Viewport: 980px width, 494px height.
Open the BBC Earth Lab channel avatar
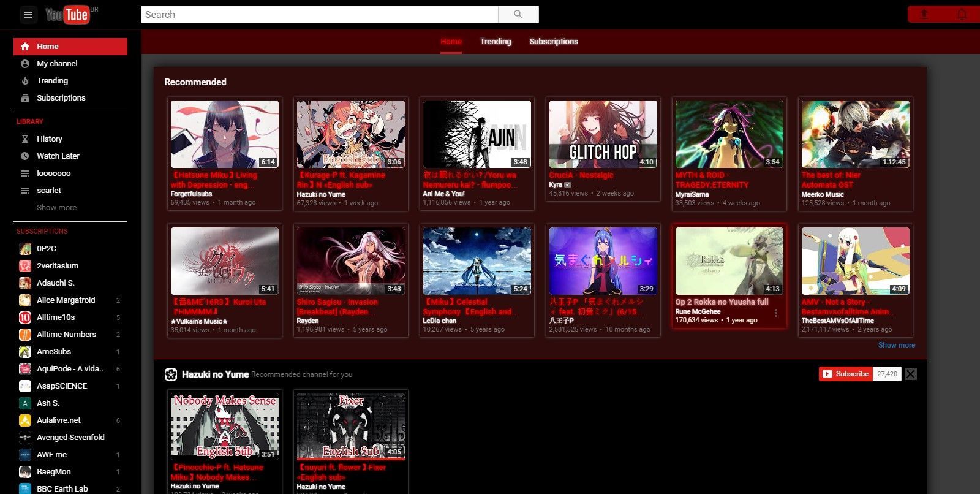[x=25, y=488]
